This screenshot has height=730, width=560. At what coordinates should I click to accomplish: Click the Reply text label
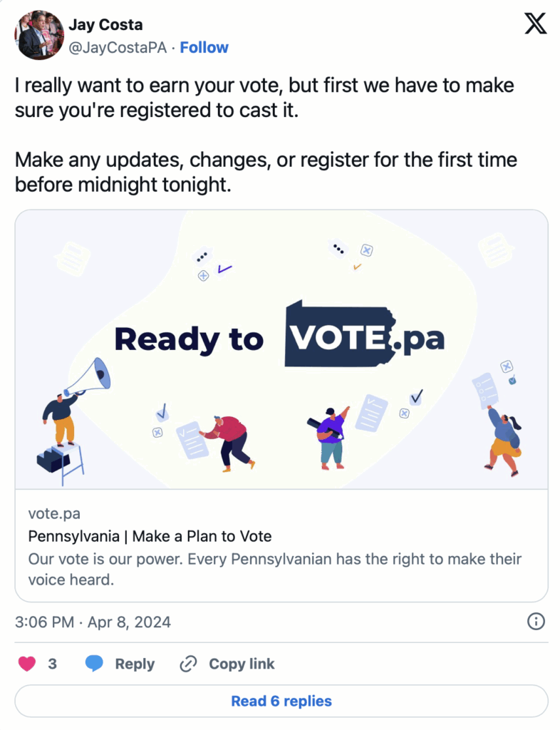(x=135, y=664)
